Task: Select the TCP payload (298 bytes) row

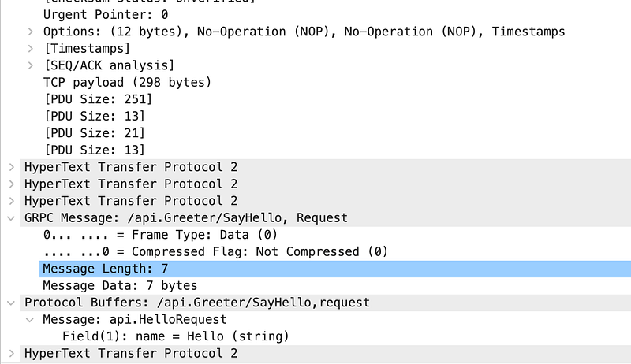Action: pos(127,83)
